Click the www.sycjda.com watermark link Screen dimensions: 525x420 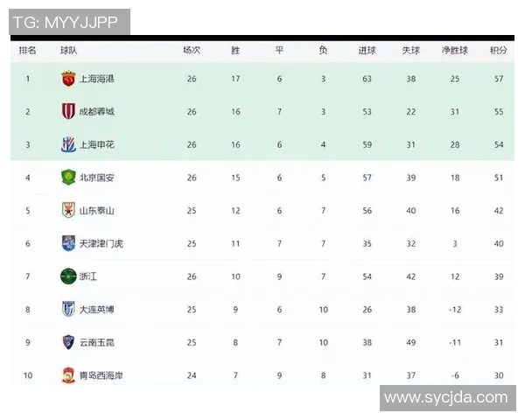point(446,397)
